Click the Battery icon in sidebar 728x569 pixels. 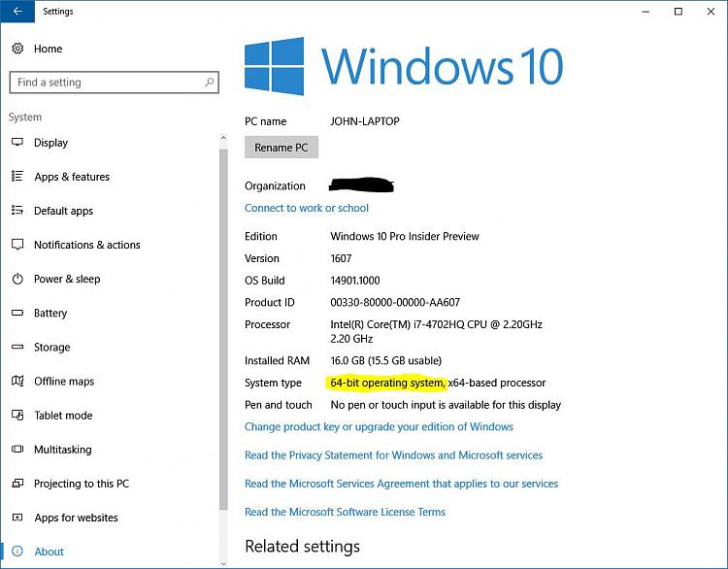coord(17,313)
